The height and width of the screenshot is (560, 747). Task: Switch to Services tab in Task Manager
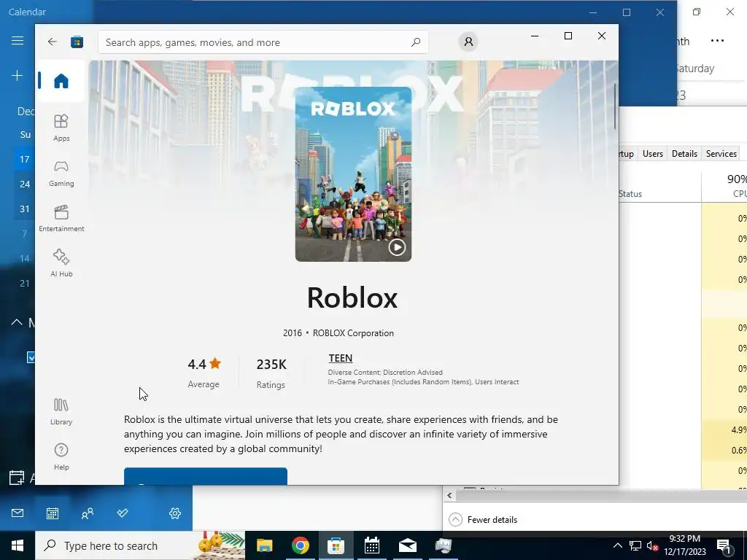pos(721,154)
